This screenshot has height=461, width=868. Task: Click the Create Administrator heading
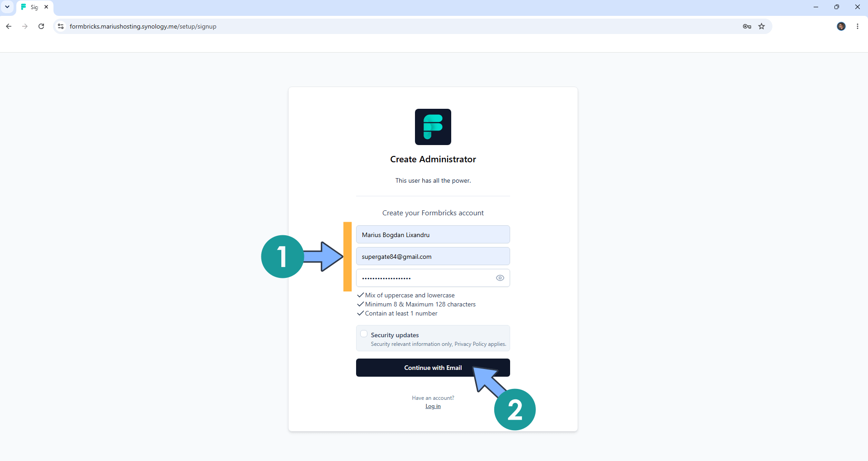tap(433, 159)
